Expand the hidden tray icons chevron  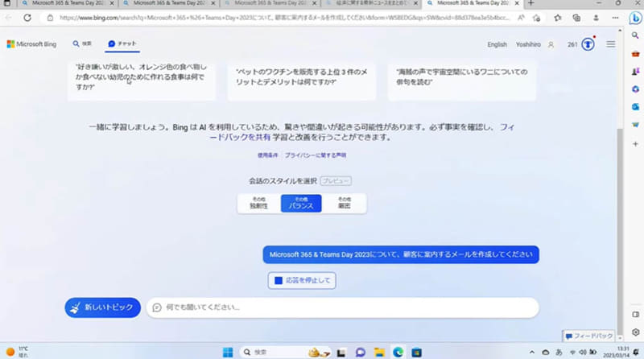pos(532,352)
